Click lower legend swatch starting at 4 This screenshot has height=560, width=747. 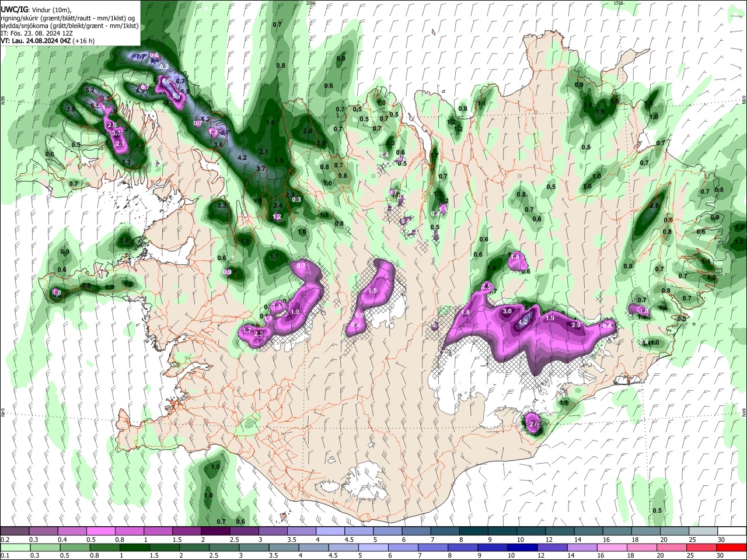(313, 548)
